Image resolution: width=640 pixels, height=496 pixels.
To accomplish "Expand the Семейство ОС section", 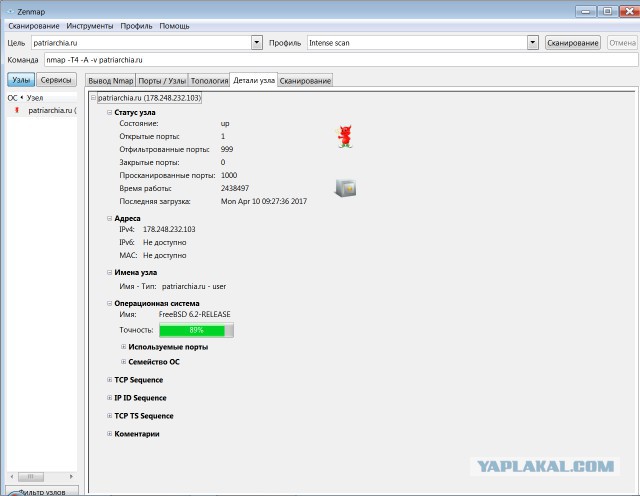I will [123, 362].
